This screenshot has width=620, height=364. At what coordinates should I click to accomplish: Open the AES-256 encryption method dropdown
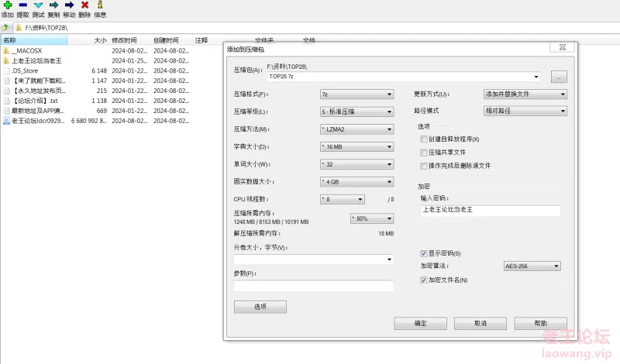tap(532, 266)
